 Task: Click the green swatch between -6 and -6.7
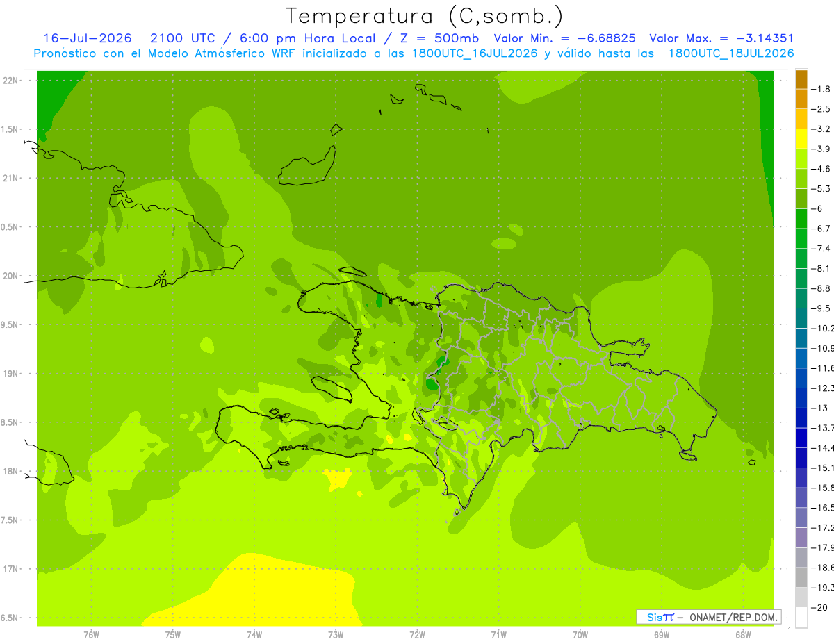pos(801,219)
